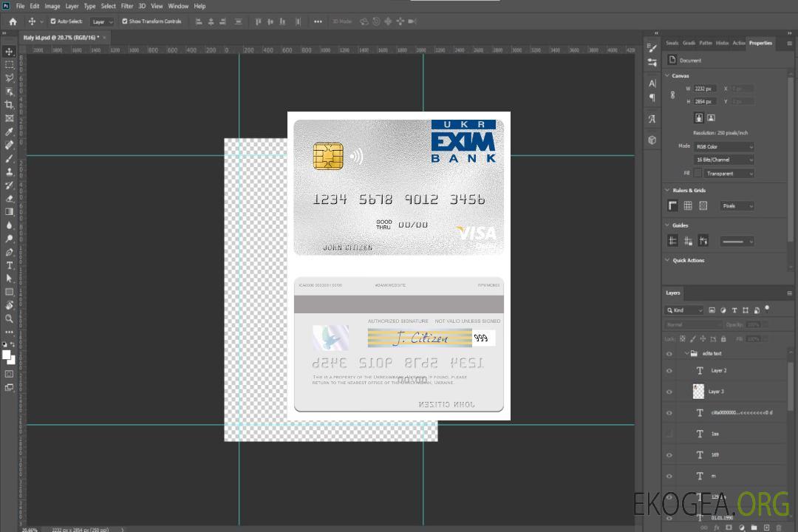
Task: Hide Layer 2 via its eye icon
Action: (669, 371)
